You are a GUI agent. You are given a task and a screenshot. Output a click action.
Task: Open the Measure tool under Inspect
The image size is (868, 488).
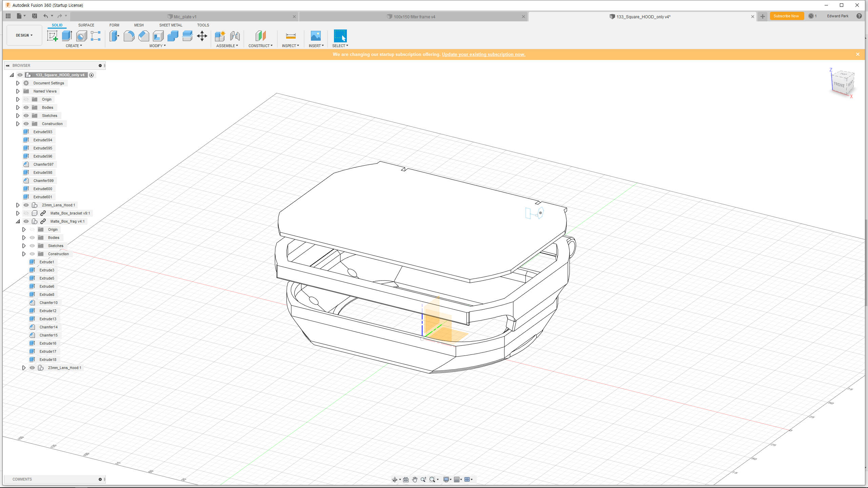tap(291, 36)
